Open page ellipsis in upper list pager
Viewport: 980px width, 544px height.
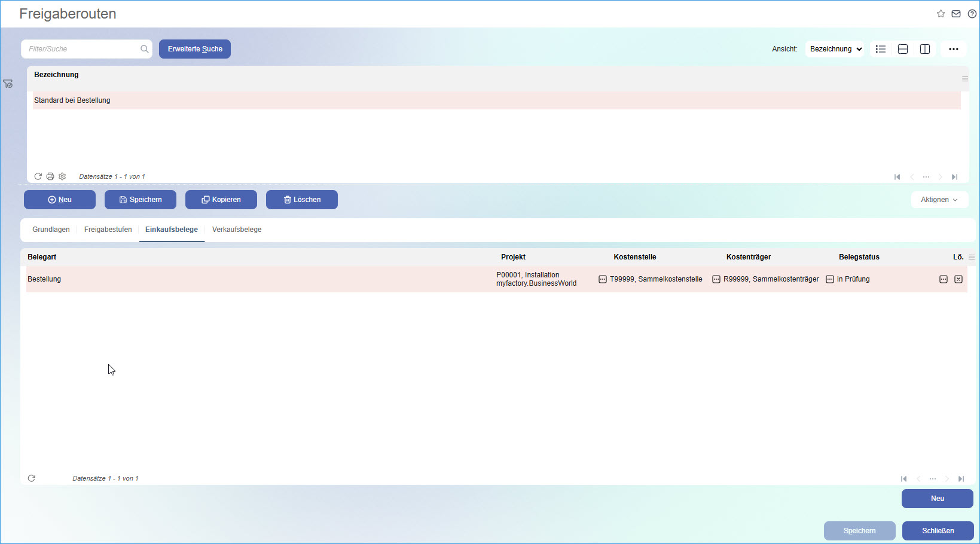(926, 177)
